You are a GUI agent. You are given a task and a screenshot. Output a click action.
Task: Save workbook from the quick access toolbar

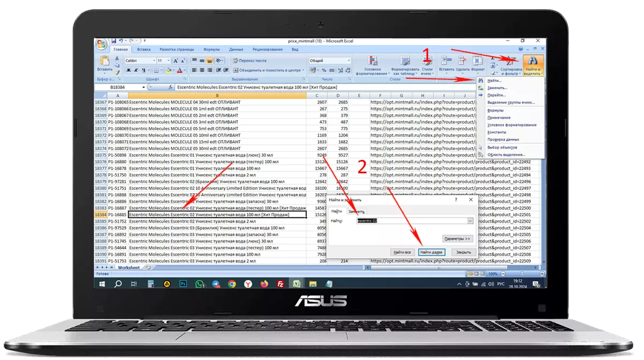click(114, 41)
